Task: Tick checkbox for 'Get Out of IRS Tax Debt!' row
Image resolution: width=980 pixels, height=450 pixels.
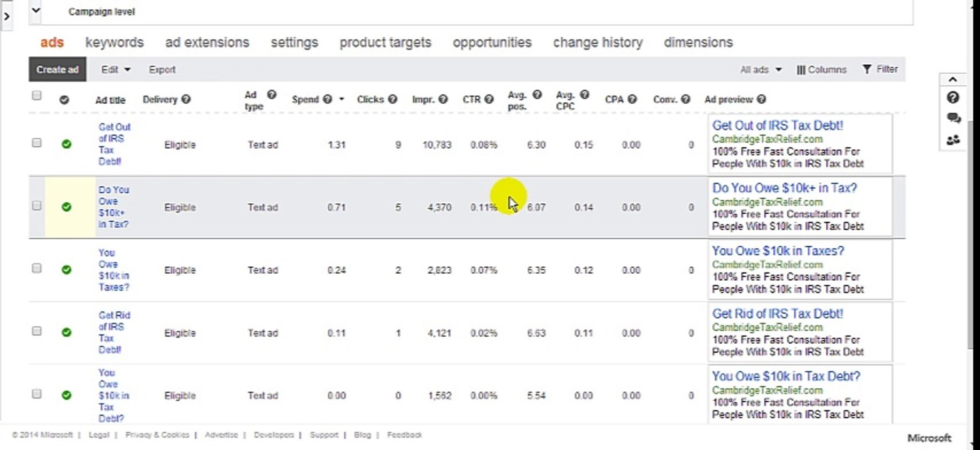Action: pyautogui.click(x=36, y=142)
